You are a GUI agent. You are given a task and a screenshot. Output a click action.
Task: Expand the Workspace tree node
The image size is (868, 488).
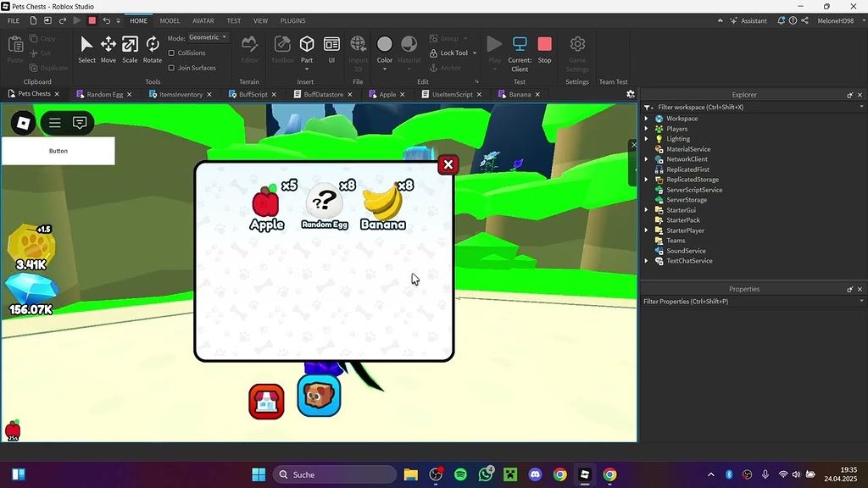[646, 119]
